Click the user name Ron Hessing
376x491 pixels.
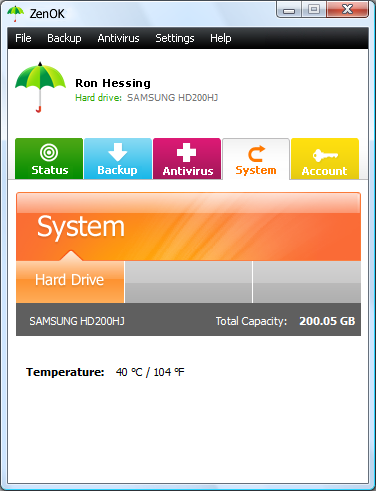(113, 83)
